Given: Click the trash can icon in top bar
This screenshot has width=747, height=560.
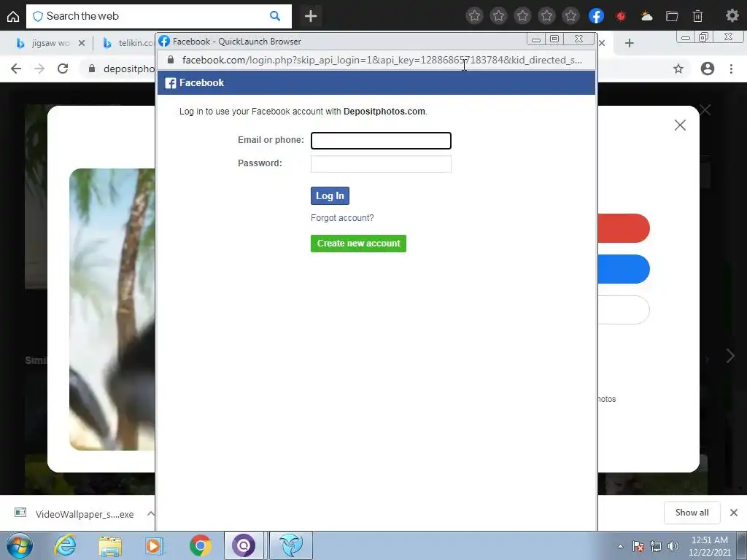Looking at the screenshot, I should coord(697,16).
